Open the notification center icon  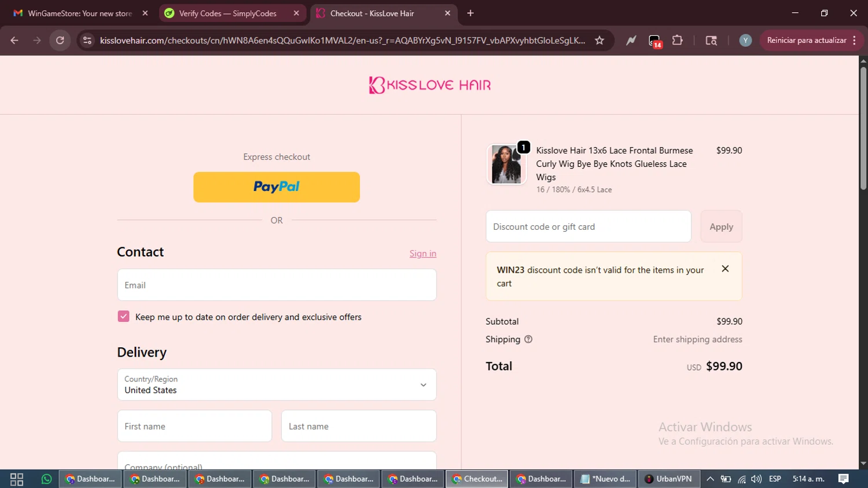(x=843, y=479)
